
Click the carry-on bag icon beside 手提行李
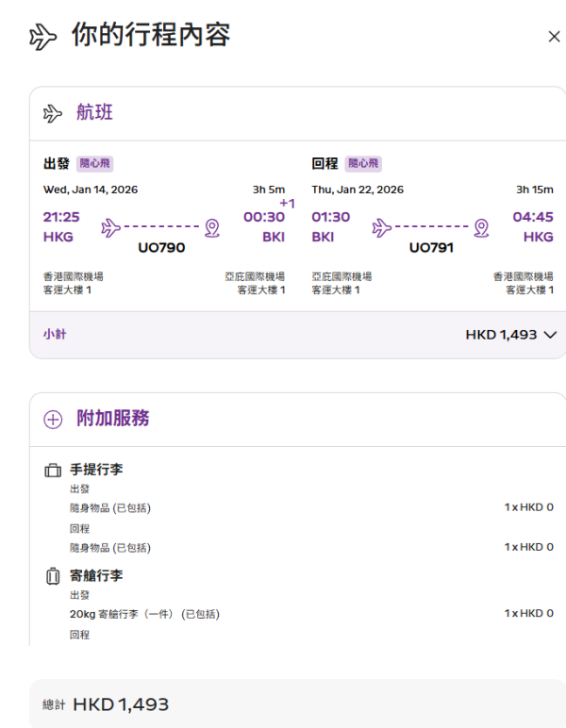pos(53,470)
